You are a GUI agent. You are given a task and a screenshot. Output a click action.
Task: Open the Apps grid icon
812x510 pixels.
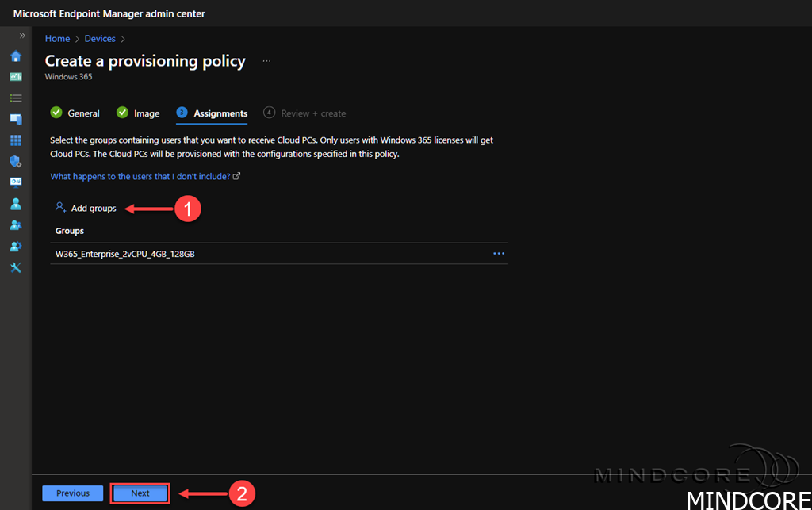pyautogui.click(x=15, y=140)
